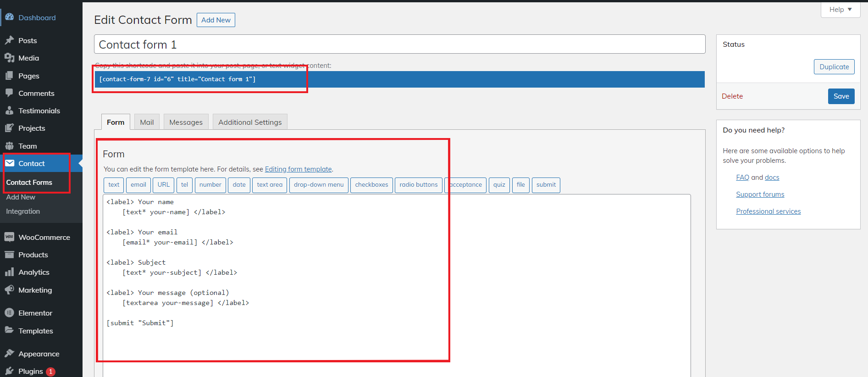
Task: Open the Additional Settings tab
Action: click(x=250, y=122)
